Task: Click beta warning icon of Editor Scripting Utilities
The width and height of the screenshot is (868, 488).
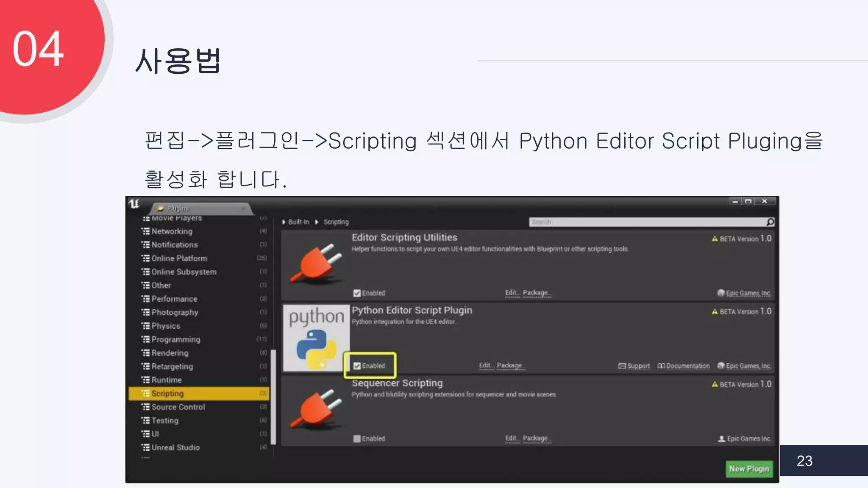Action: [x=715, y=239]
